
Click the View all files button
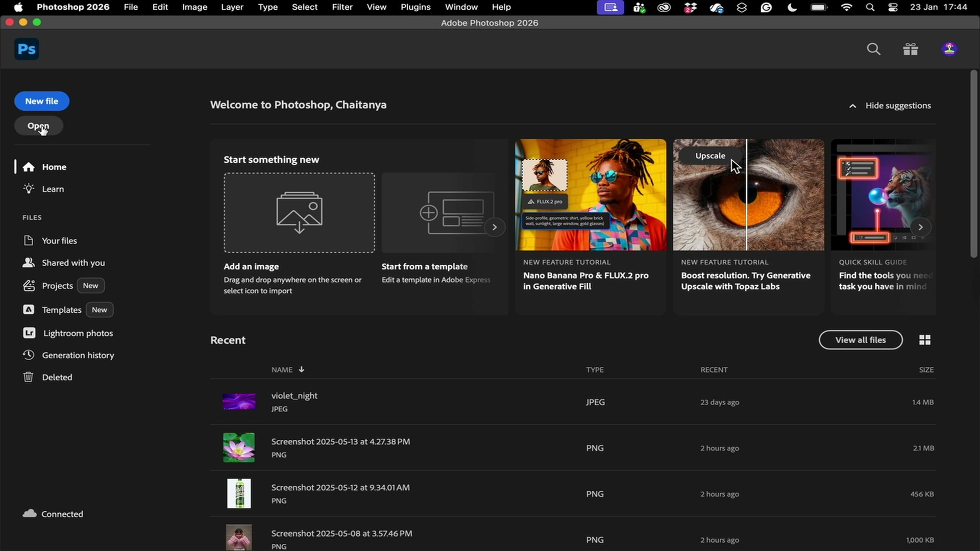point(860,340)
